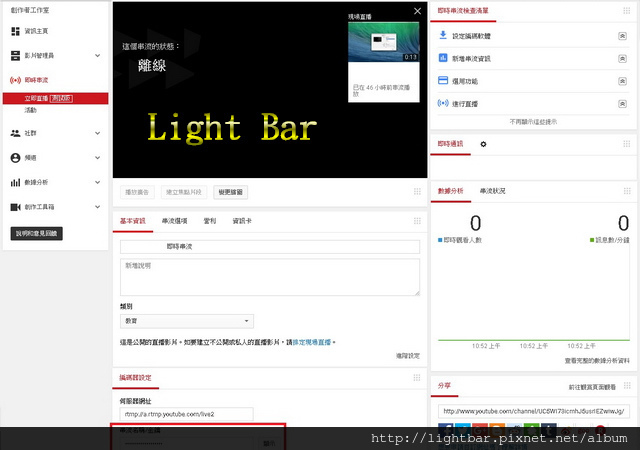Click the Help and feedback (說明和意見回饋) button
Screen dimensions: 640x450
pos(36,234)
